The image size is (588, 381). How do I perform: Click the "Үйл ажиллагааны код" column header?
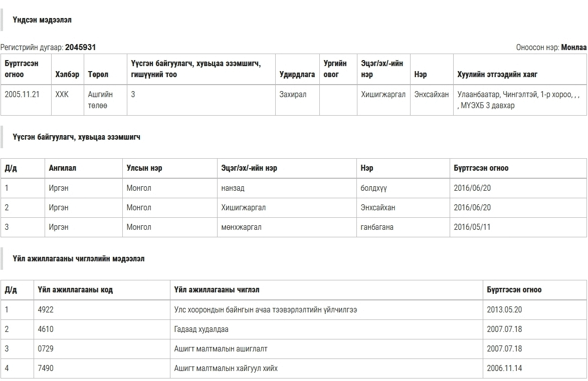coord(75,290)
